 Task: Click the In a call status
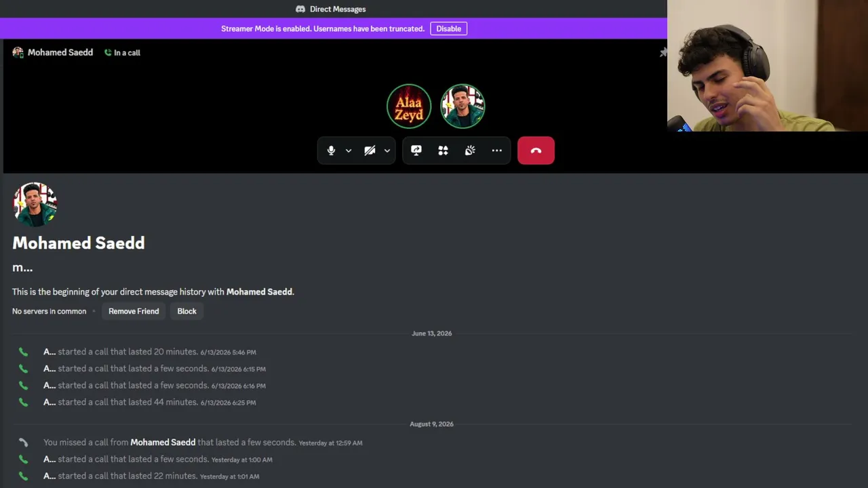pyautogui.click(x=122, y=52)
